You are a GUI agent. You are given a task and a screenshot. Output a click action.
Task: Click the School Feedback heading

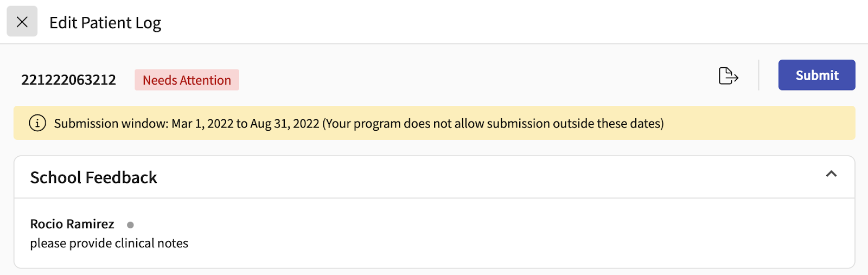pyautogui.click(x=93, y=177)
